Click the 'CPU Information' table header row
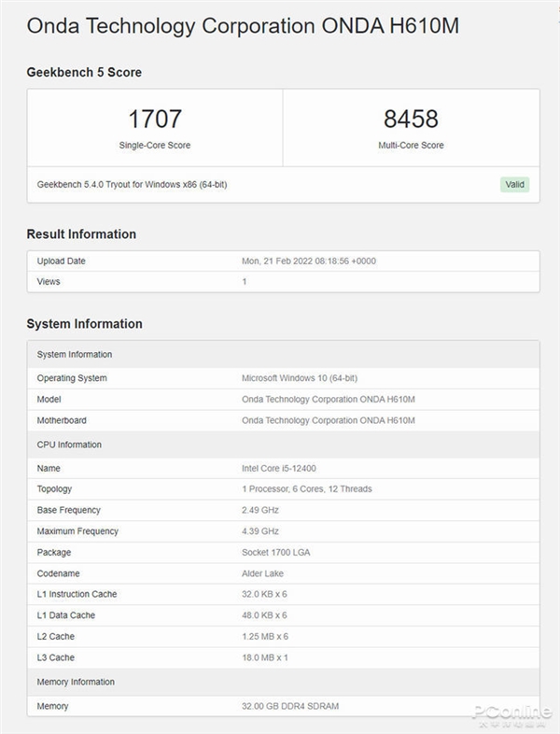The height and width of the screenshot is (734, 560). coord(284,445)
